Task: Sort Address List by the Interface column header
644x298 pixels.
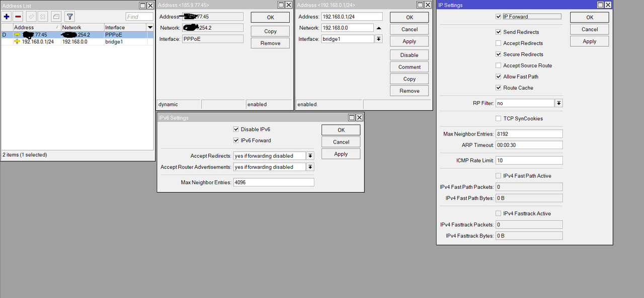Action: click(125, 27)
